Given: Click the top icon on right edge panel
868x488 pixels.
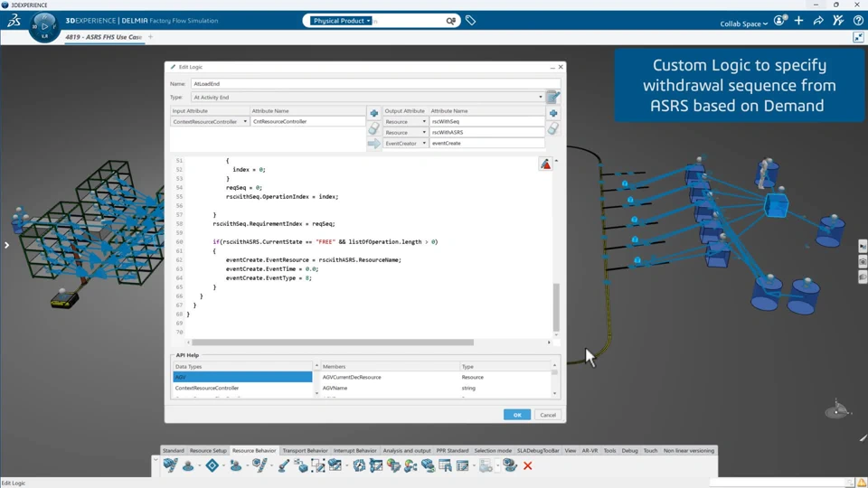Looking at the screenshot, I should click(863, 246).
